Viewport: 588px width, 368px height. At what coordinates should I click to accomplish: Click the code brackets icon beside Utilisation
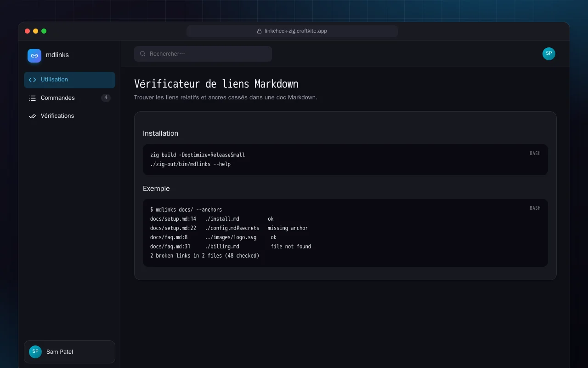(x=32, y=80)
